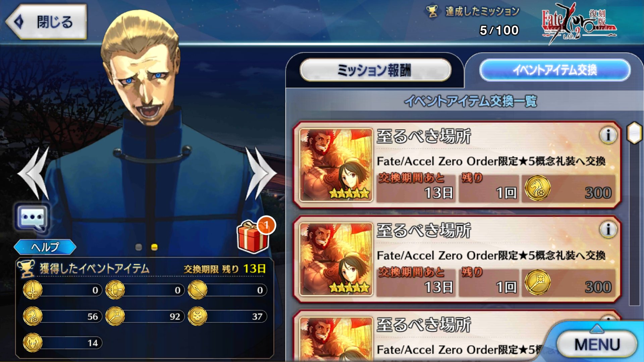Viewport: 644px width, 362px height.
Task: Expand the MENU button
Action: 597,344
